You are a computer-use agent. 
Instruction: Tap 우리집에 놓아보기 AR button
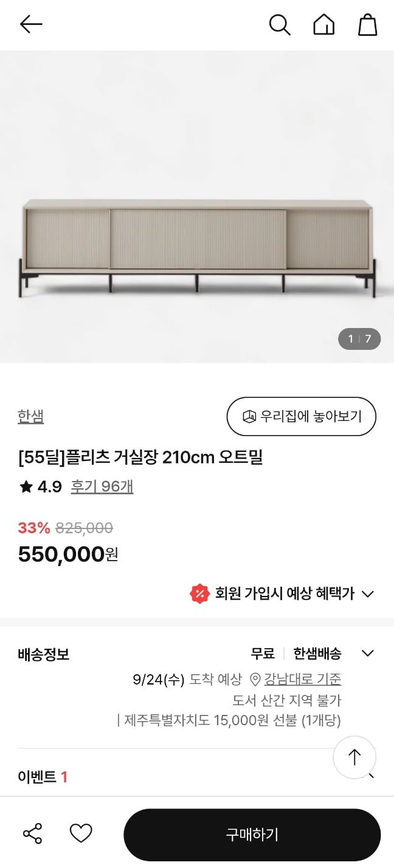[x=302, y=416]
